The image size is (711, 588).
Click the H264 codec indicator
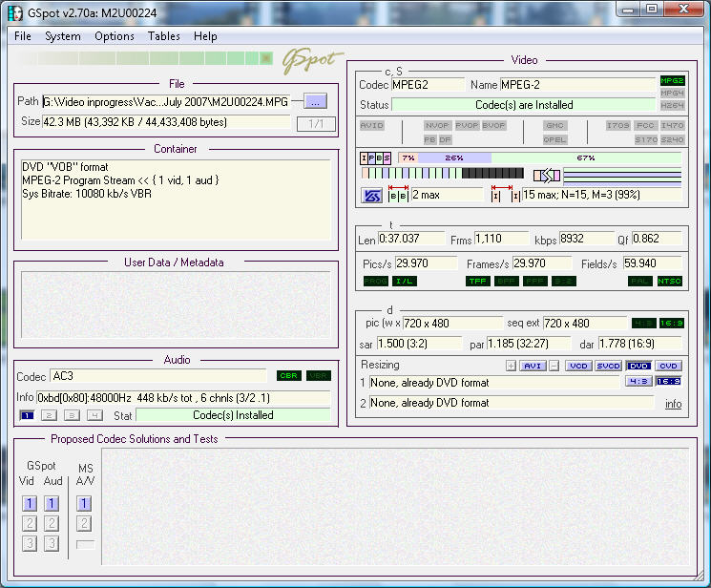click(x=672, y=105)
